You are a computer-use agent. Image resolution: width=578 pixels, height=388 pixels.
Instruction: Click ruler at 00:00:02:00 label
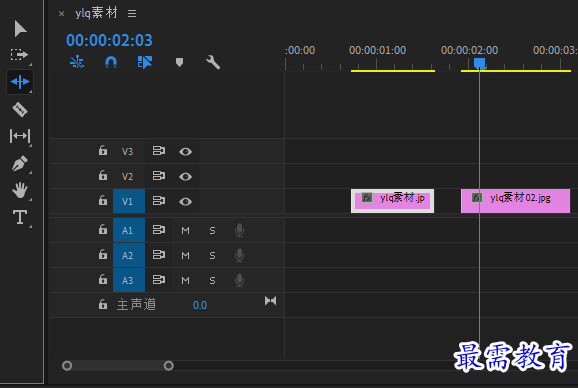[x=469, y=50]
